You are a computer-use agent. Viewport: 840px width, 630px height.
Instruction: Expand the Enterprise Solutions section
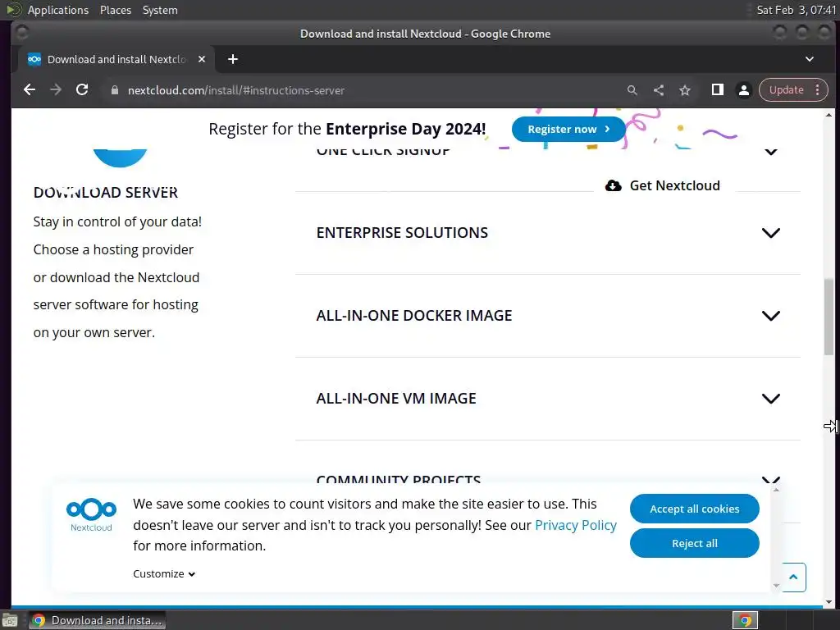point(771,233)
